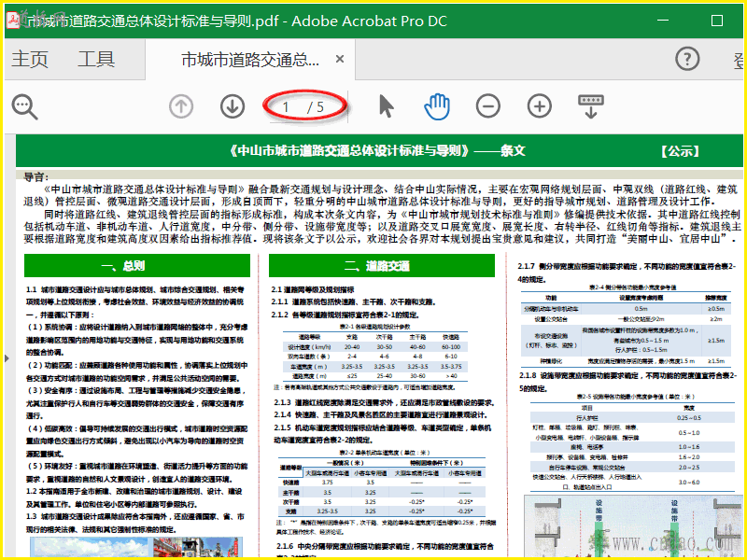Image resolution: width=747 pixels, height=560 pixels.
Task: Maximize the Acrobat window
Action: tap(717, 21)
